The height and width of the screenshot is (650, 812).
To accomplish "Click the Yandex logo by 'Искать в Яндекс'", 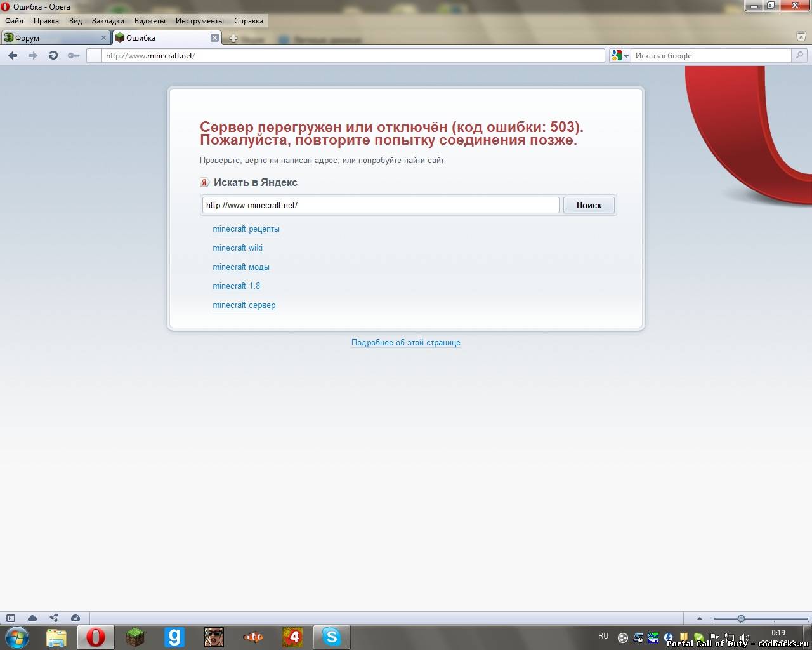I will pyautogui.click(x=205, y=183).
